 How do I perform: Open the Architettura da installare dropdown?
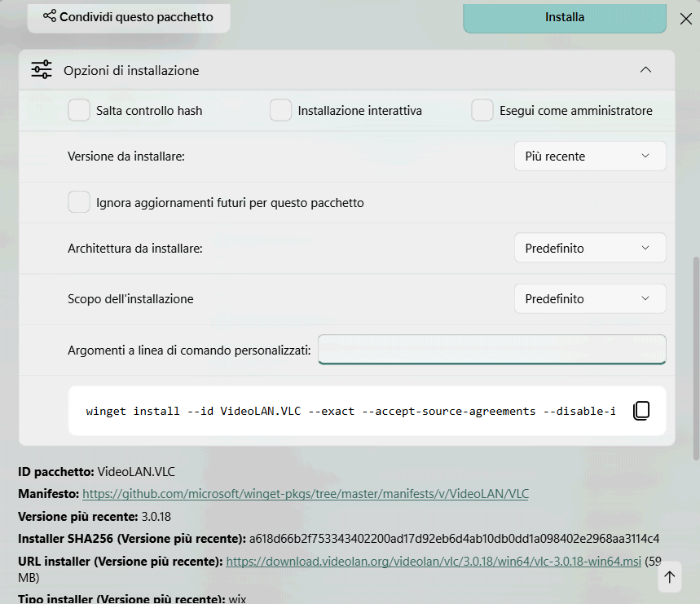(590, 248)
